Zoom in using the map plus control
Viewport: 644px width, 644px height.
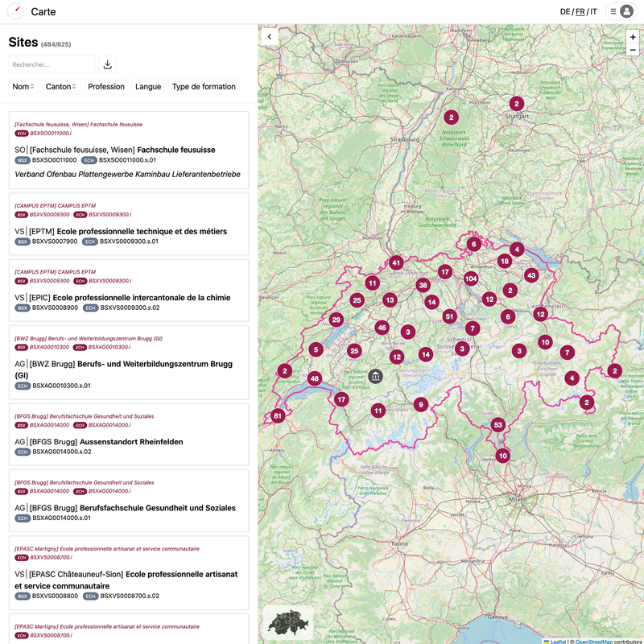[x=633, y=37]
